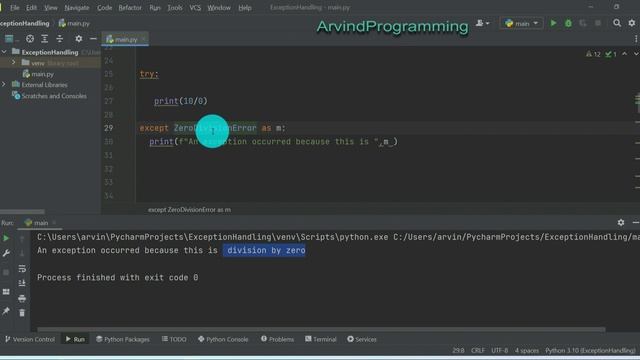The height and width of the screenshot is (360, 640).
Task: Collapse all icon in Project panel toolbar
Action: [60, 39]
